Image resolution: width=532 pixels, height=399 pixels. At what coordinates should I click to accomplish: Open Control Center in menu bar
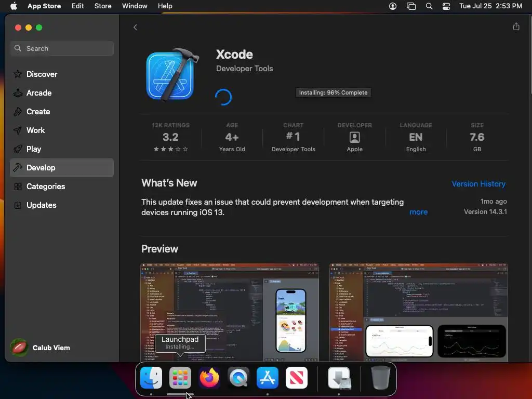coord(446,6)
